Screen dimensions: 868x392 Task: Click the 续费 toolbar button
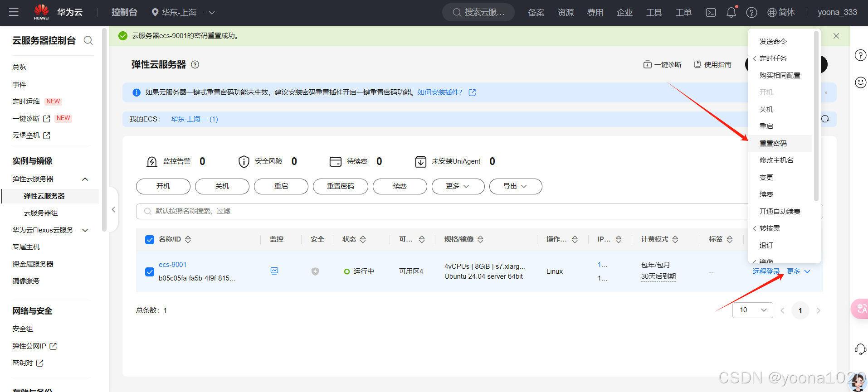[400, 186]
